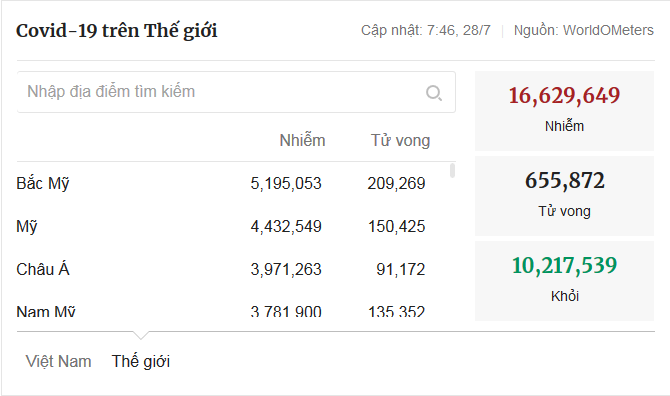Click the active tab pointer triangle
The image size is (670, 396).
point(141,335)
